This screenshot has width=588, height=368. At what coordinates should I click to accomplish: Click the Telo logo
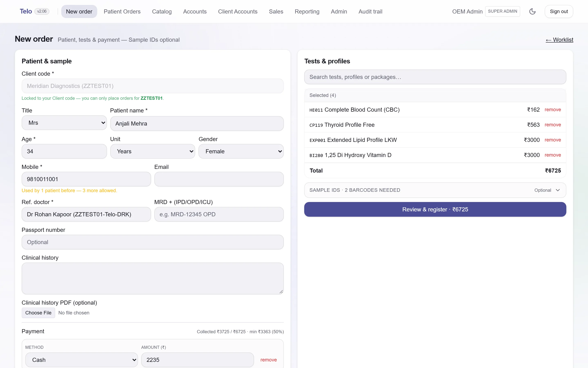click(26, 11)
